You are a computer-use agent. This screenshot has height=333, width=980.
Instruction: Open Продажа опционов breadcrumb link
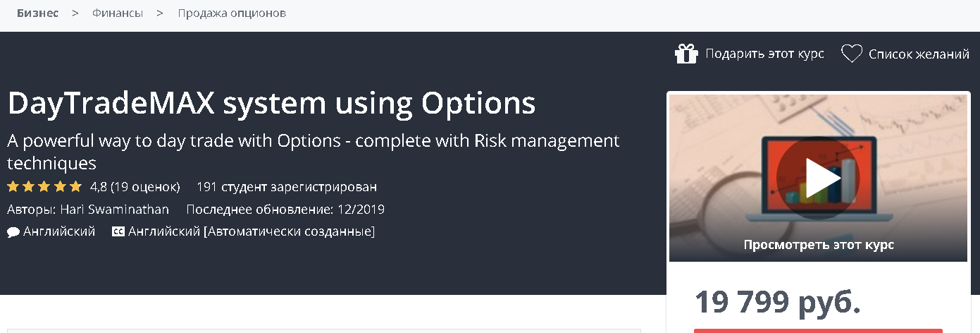tap(232, 13)
